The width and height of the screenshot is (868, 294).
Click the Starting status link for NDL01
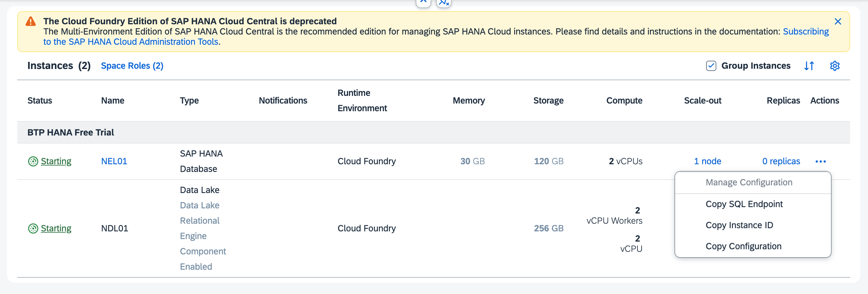pos(56,228)
